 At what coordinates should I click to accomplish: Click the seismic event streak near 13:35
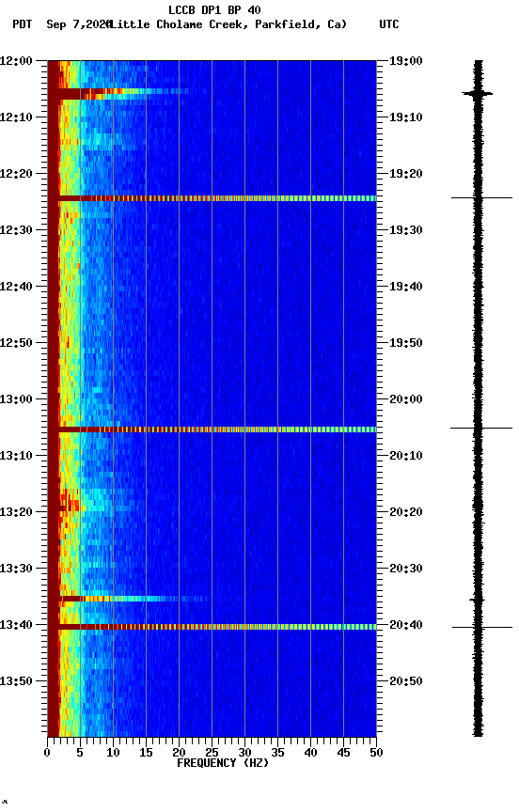tap(129, 599)
